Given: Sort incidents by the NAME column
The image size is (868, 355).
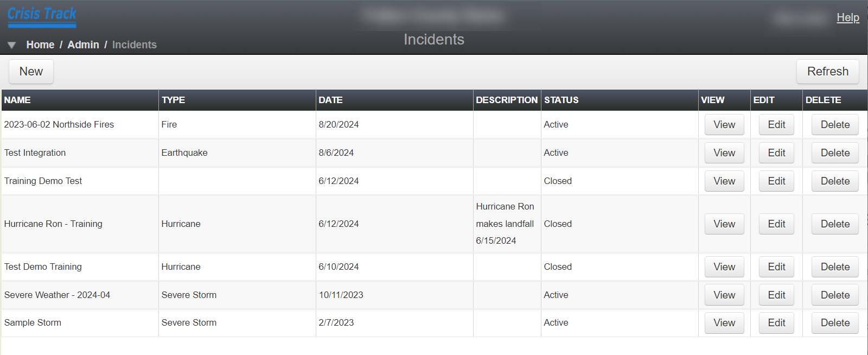Looking at the screenshot, I should [18, 100].
